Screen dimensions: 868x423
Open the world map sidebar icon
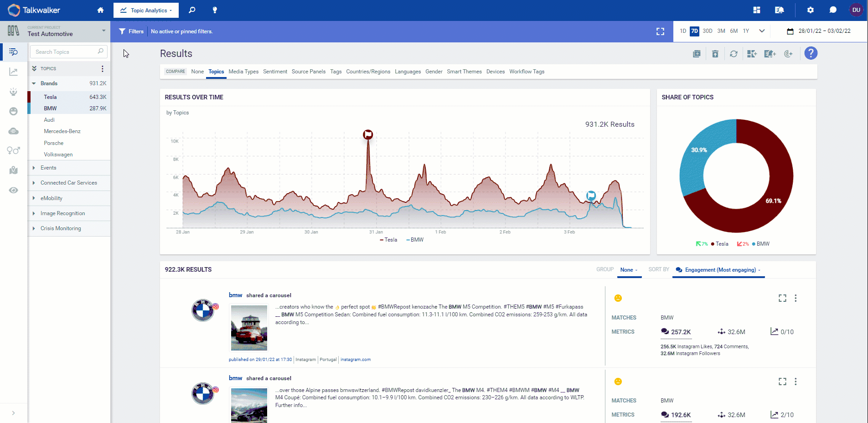14,170
